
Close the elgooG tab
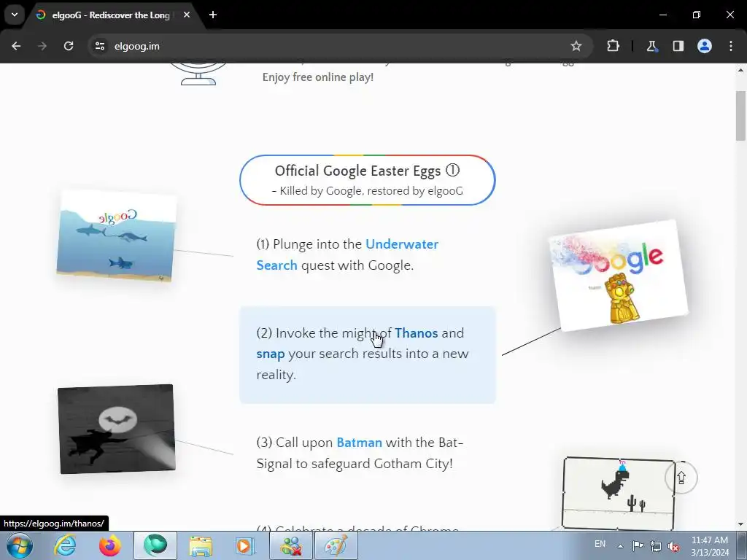pos(187,15)
